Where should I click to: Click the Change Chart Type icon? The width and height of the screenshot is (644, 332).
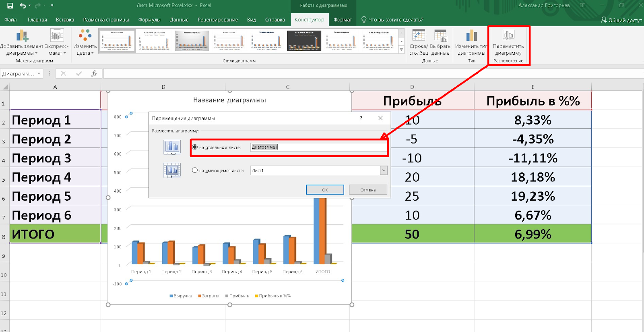[x=471, y=36]
